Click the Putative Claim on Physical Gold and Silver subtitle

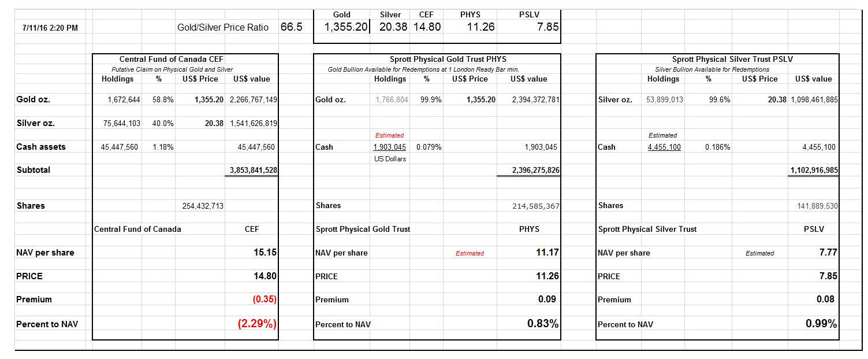172,69
